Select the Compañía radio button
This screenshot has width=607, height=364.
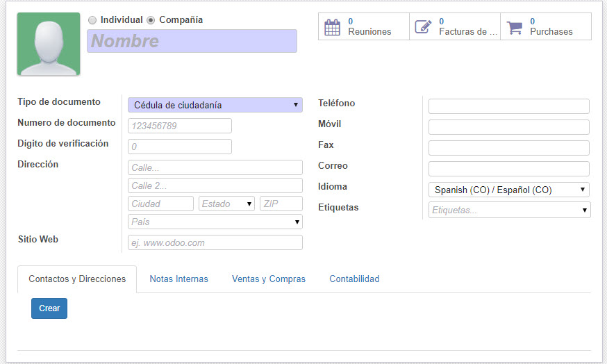point(151,20)
